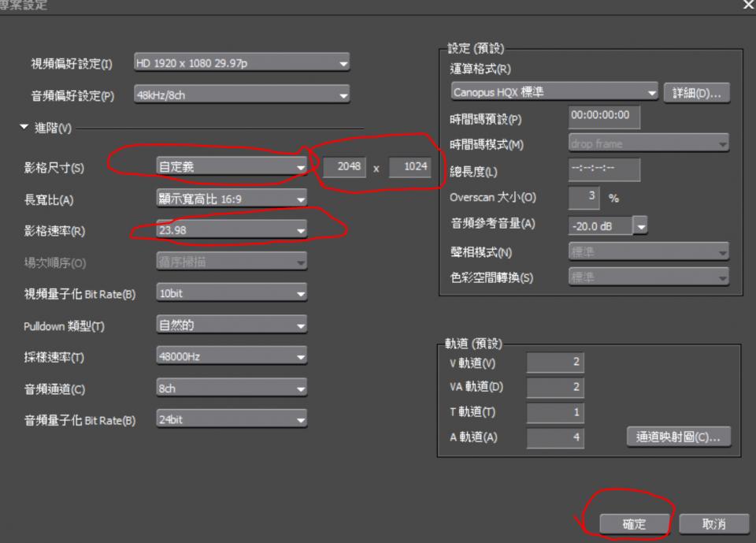Viewport: 756px width, 543px height.
Task: Collapse the 進階 advanced section
Action: coord(24,127)
